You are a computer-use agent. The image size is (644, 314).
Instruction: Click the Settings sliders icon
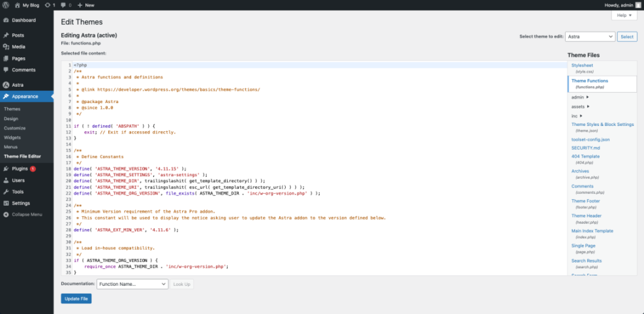[x=6, y=203]
